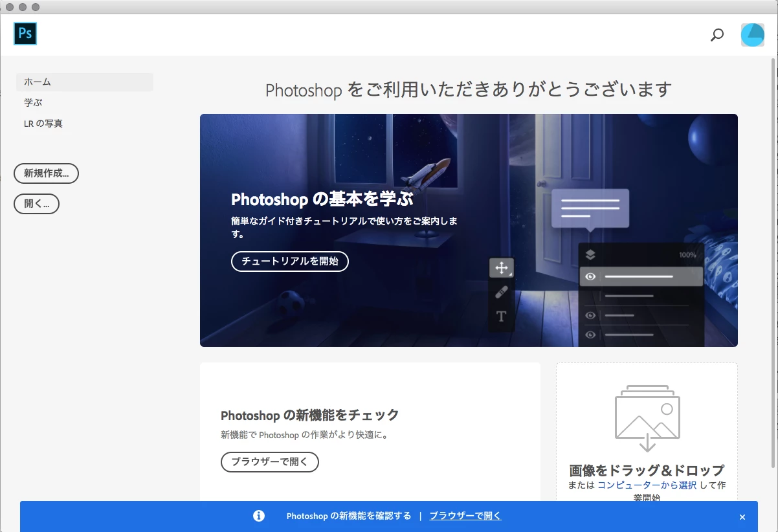Image resolution: width=778 pixels, height=532 pixels.
Task: Click ブラウザーで開く link in blue banner
Action: pyautogui.click(x=465, y=516)
